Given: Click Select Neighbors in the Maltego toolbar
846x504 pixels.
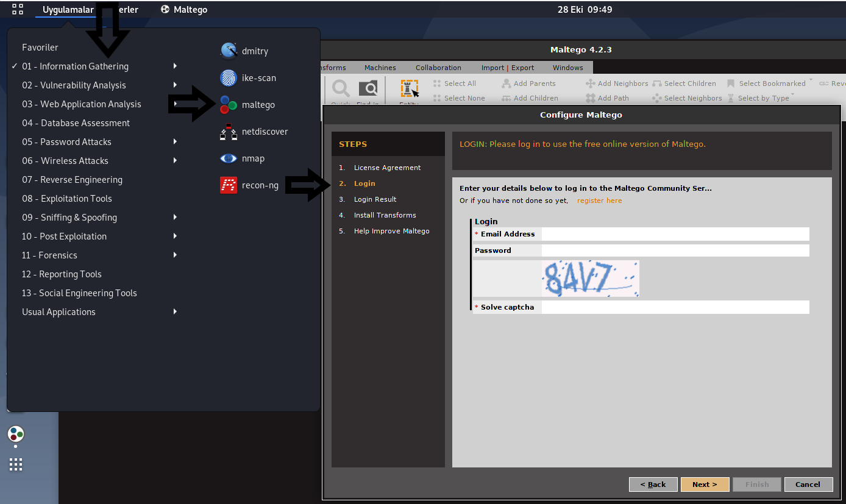Looking at the screenshot, I should (687, 98).
